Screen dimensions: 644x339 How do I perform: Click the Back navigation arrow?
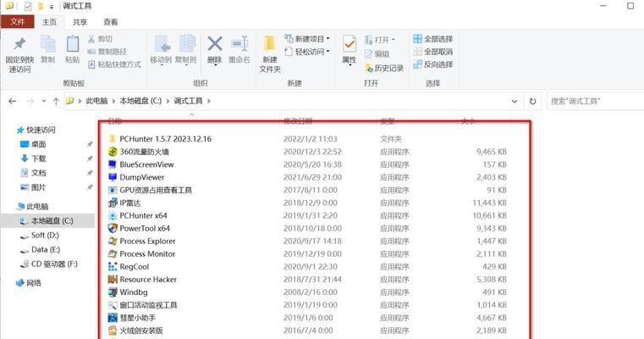click(13, 101)
